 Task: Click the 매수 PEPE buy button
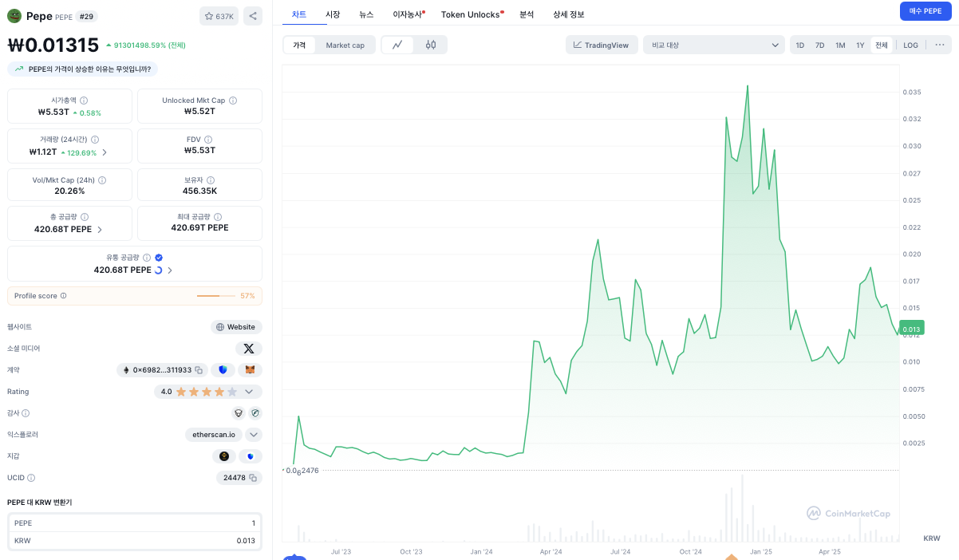[x=925, y=11]
